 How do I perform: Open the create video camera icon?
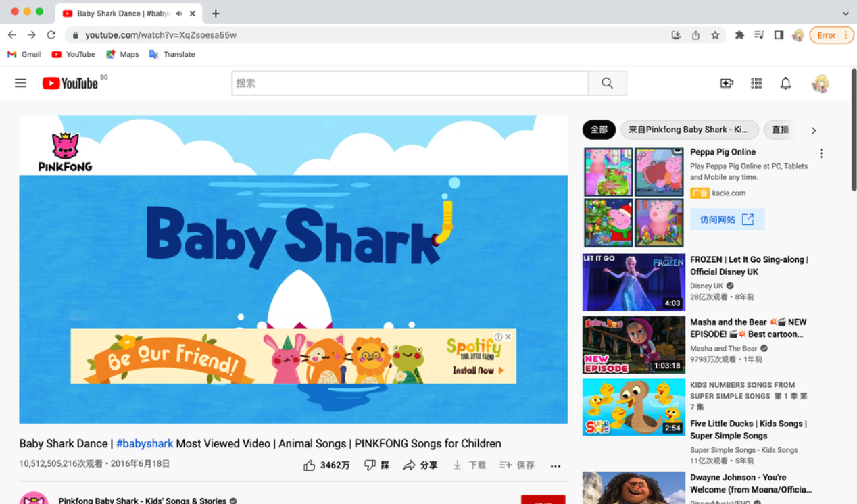pos(727,83)
